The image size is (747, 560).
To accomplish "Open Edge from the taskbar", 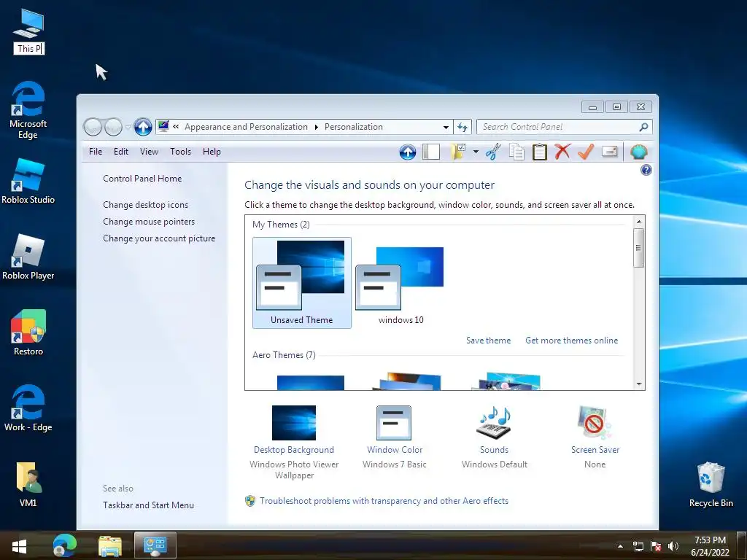I will click(x=64, y=545).
